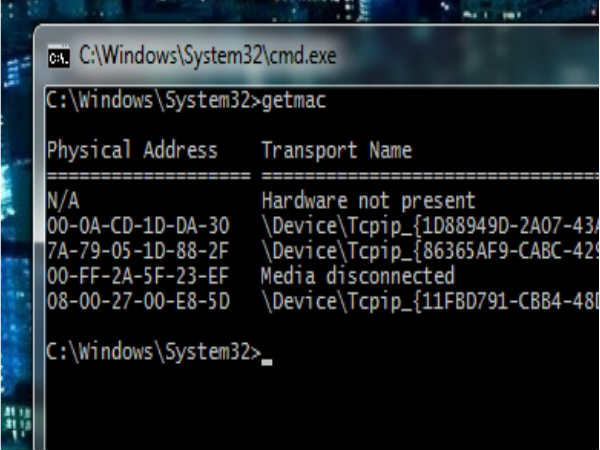Screen dimensions: 600x450
Task: Click the separator line under Physical Address
Action: click(147, 176)
